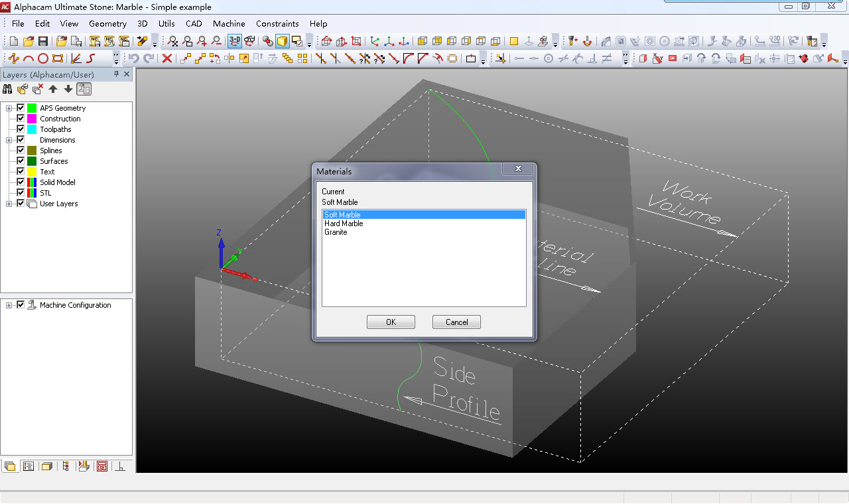The width and height of the screenshot is (849, 504).
Task: Open the view toolbar overflow dropdown after the checkmark window icon
Action: pyautogui.click(x=310, y=42)
